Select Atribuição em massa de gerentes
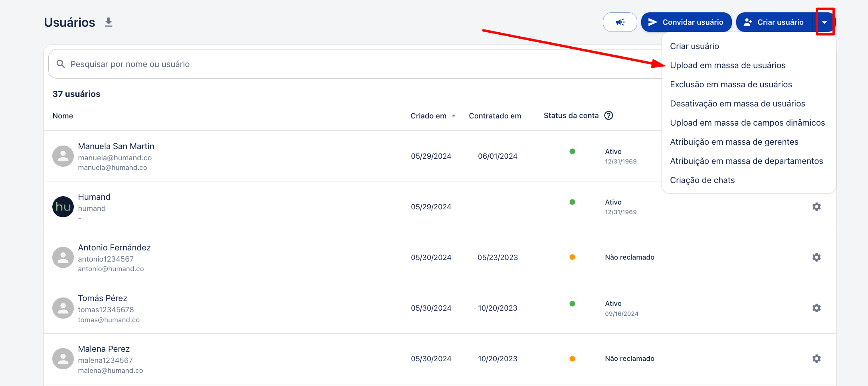The height and width of the screenshot is (386, 868). [734, 142]
